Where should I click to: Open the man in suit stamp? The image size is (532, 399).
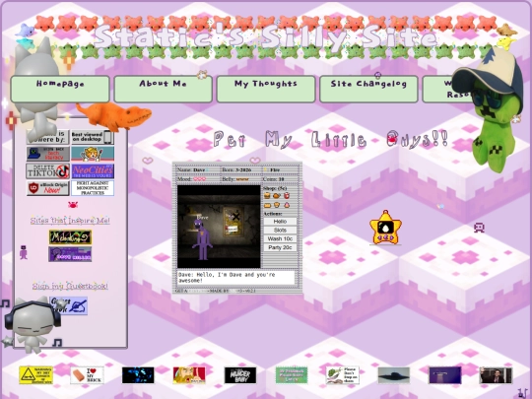[496, 375]
